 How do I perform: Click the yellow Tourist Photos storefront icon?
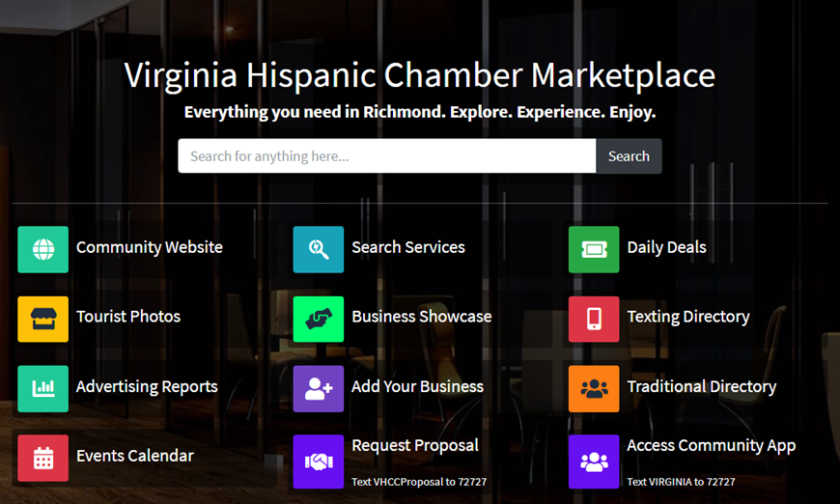(42, 320)
